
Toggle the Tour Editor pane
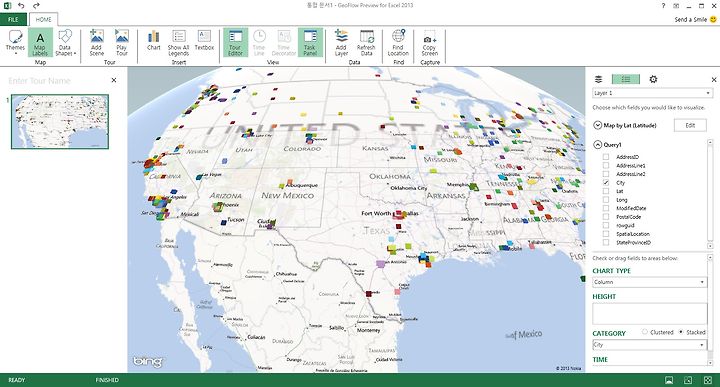tap(236, 42)
